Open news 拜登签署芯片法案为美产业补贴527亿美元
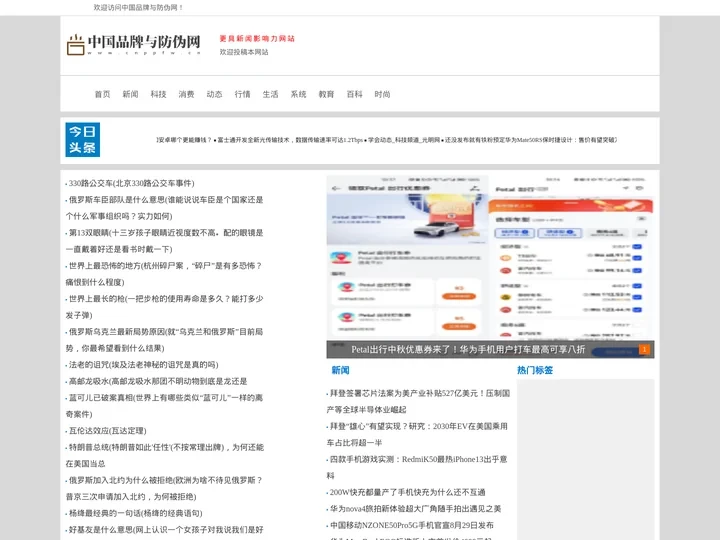The width and height of the screenshot is (720, 540). point(418,402)
